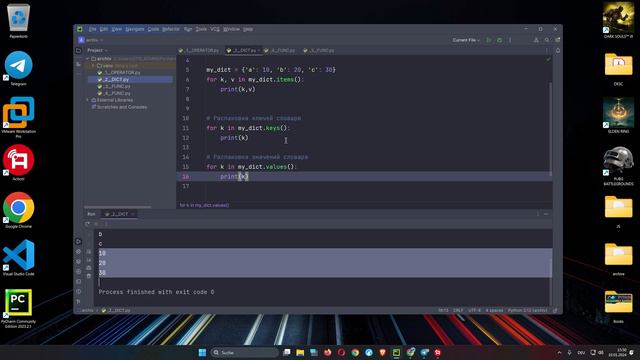Open Search Everywhere magnifier in PyCharm
The width and height of the screenshot is (640, 360).
(x=547, y=40)
